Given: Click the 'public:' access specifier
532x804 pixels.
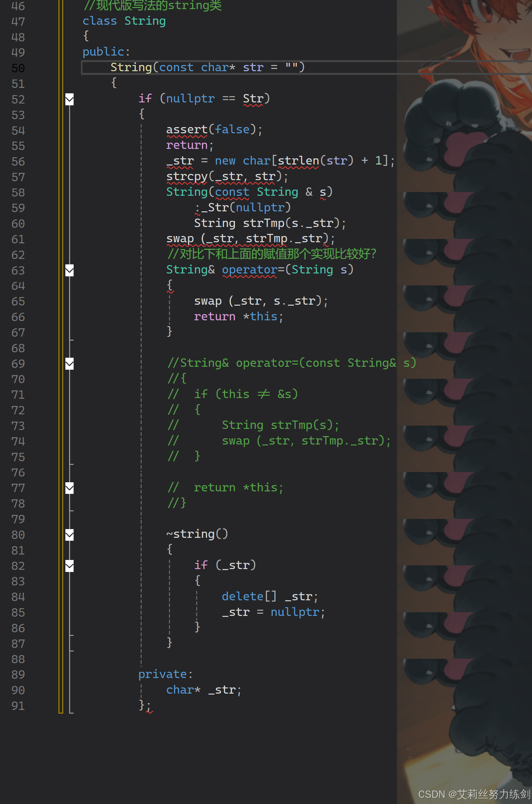Looking at the screenshot, I should click(106, 52).
